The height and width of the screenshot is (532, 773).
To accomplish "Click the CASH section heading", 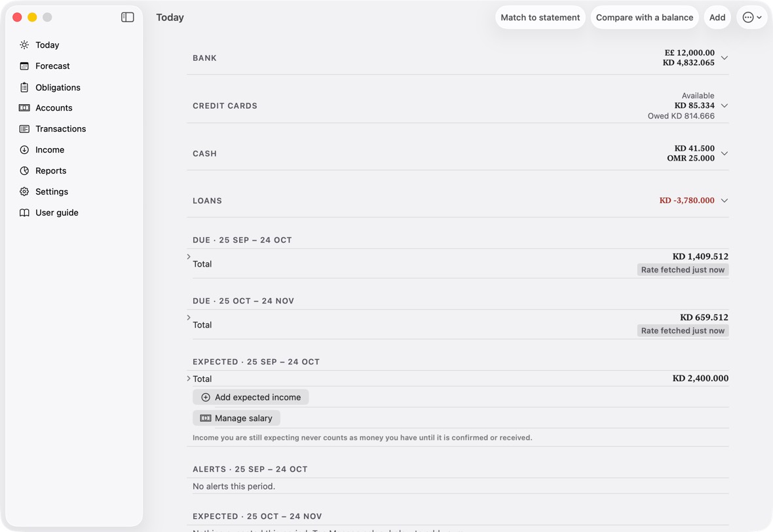I will coord(204,153).
